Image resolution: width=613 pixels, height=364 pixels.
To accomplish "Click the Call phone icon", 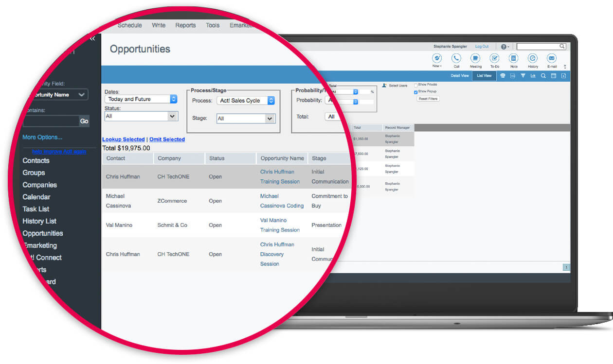I will click(x=456, y=58).
